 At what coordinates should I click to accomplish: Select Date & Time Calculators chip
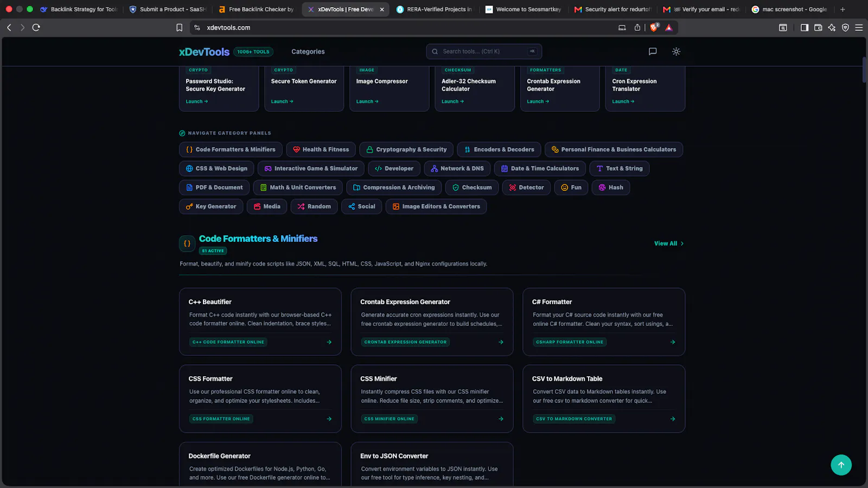pyautogui.click(x=540, y=169)
